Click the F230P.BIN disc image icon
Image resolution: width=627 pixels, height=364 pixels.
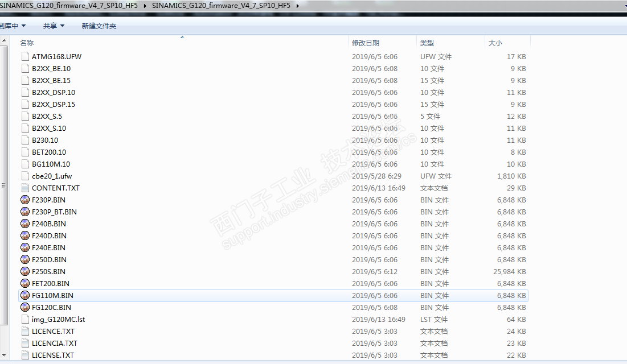[x=25, y=200]
